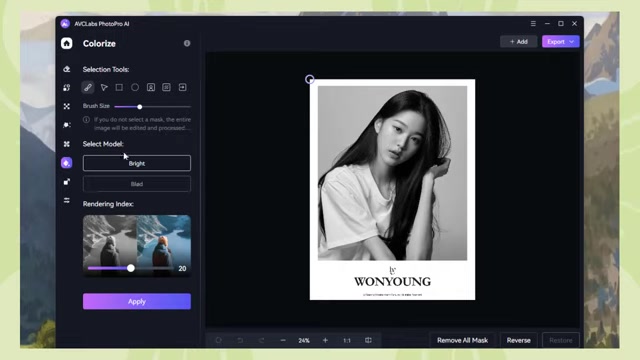Select the Rectangle selection tool

tap(119, 87)
